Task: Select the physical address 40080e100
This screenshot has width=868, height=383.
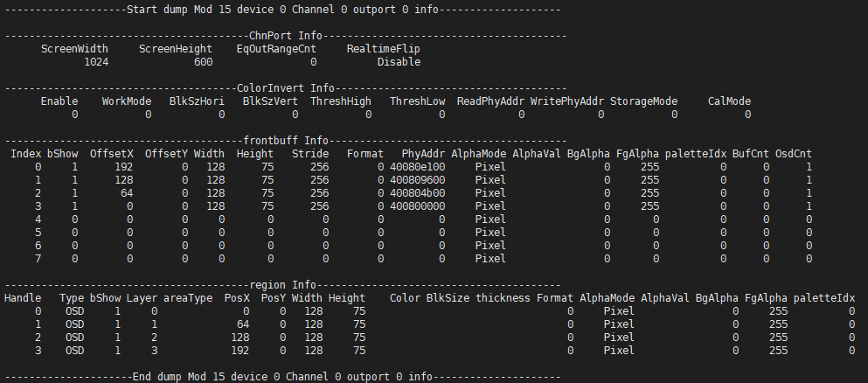Action: (x=417, y=166)
